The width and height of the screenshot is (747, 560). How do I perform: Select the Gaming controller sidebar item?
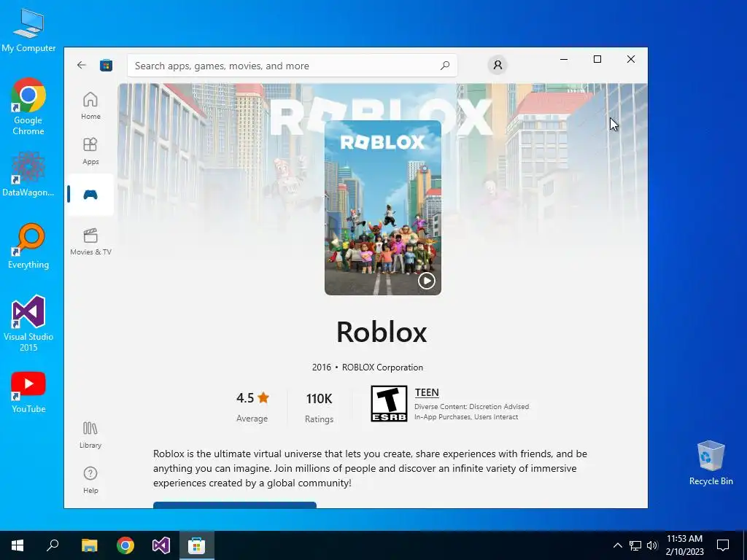[90, 195]
